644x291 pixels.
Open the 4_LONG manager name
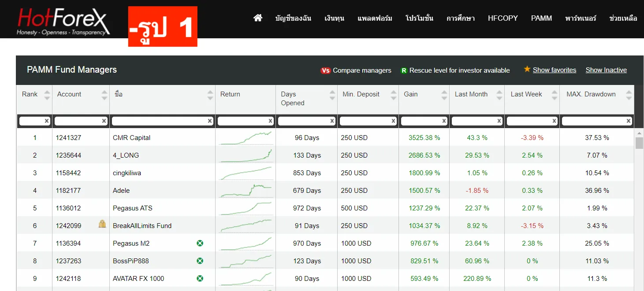[126, 155]
